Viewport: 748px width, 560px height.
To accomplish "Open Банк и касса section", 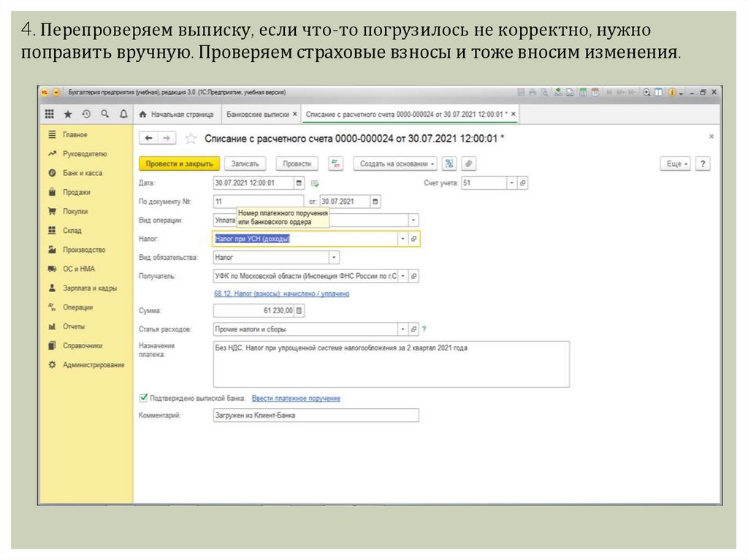I will (83, 173).
